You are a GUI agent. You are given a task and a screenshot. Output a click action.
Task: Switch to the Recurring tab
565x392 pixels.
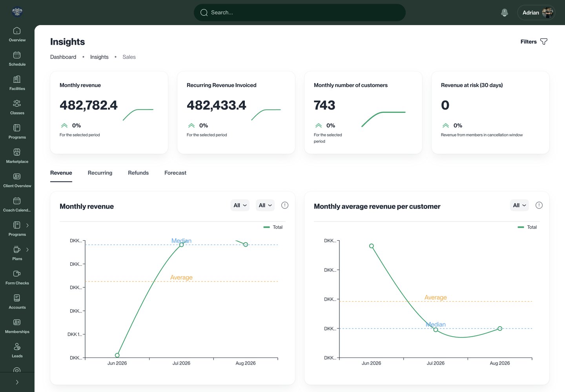point(100,173)
